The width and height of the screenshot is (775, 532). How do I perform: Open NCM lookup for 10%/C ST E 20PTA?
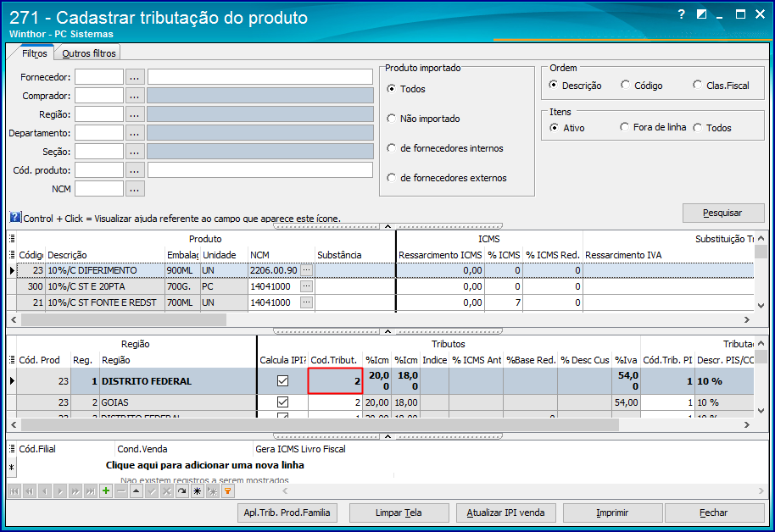pos(306,286)
